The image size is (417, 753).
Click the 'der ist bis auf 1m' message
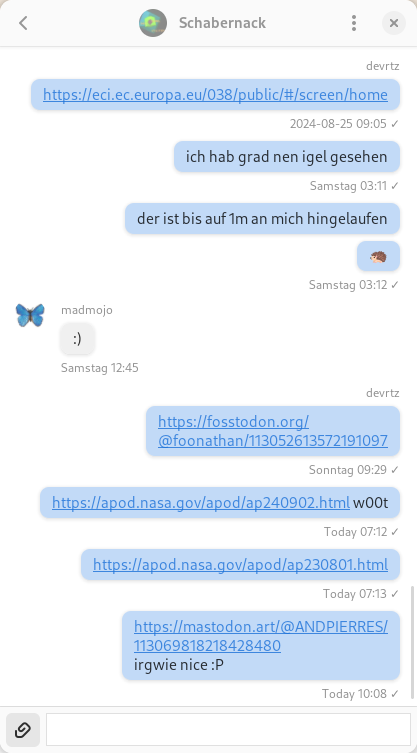pyautogui.click(x=262, y=219)
